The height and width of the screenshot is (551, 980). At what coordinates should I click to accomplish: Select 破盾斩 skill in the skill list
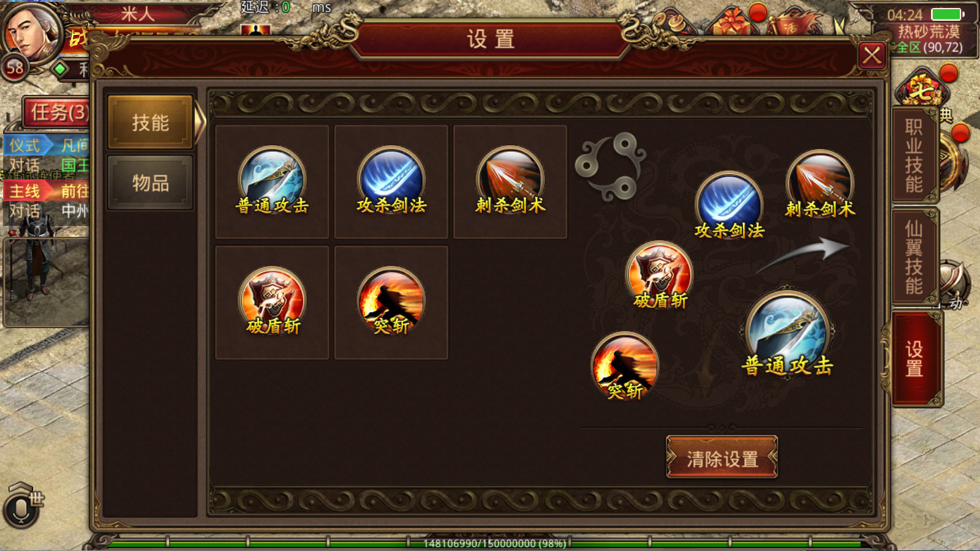pos(272,302)
